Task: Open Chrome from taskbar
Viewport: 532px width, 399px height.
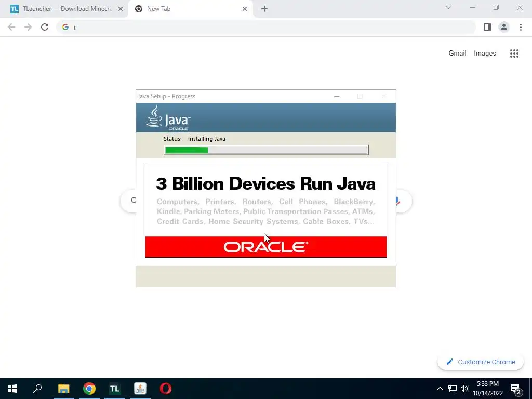Action: pyautogui.click(x=89, y=389)
